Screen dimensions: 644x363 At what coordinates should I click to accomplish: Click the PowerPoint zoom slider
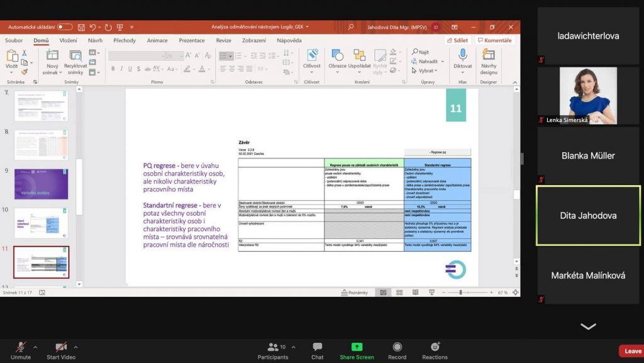point(460,293)
